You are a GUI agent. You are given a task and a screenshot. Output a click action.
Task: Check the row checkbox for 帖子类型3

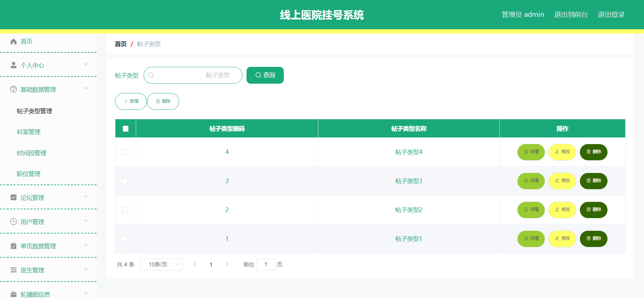tap(125, 181)
